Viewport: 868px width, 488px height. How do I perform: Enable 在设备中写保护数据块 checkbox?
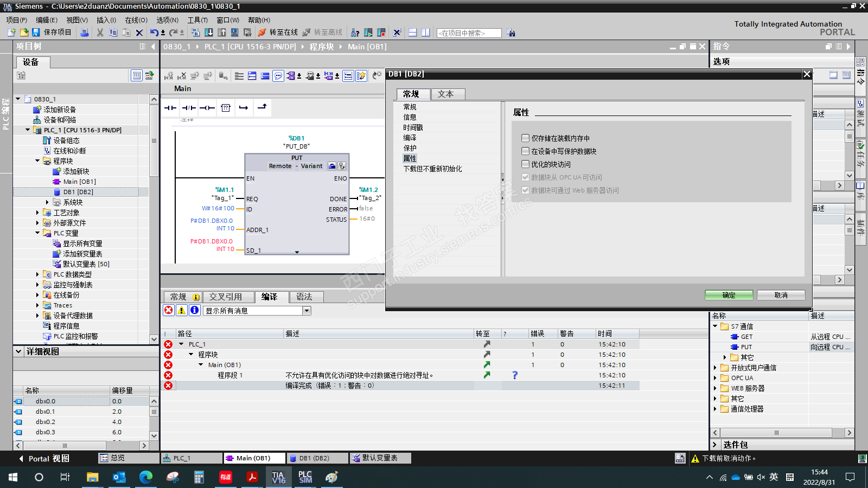pyautogui.click(x=525, y=151)
